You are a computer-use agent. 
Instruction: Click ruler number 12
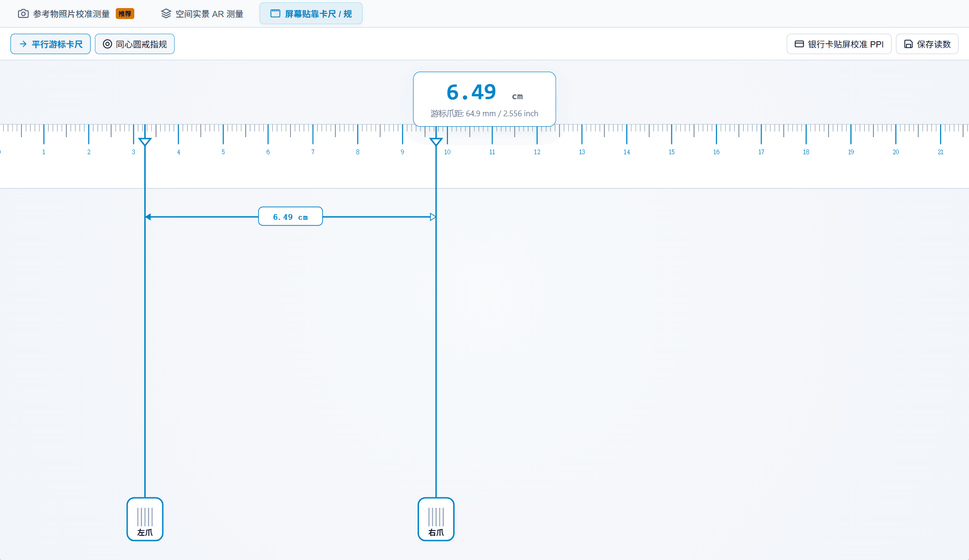pos(537,152)
